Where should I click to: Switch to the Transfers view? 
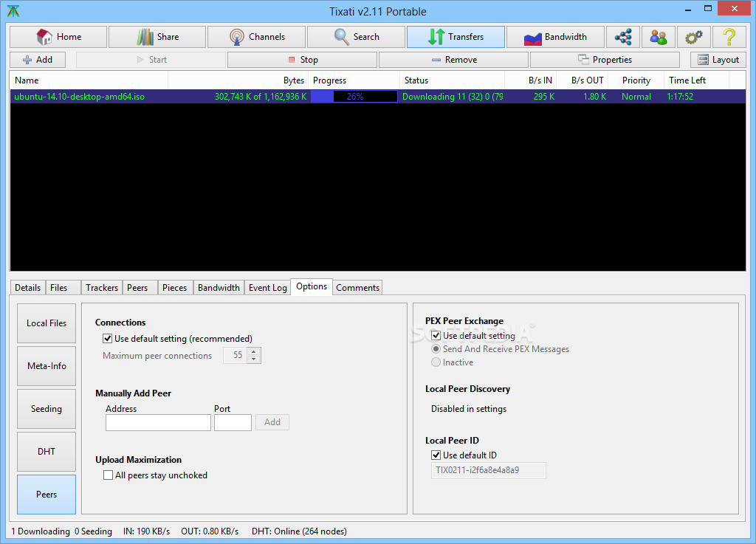pyautogui.click(x=456, y=37)
